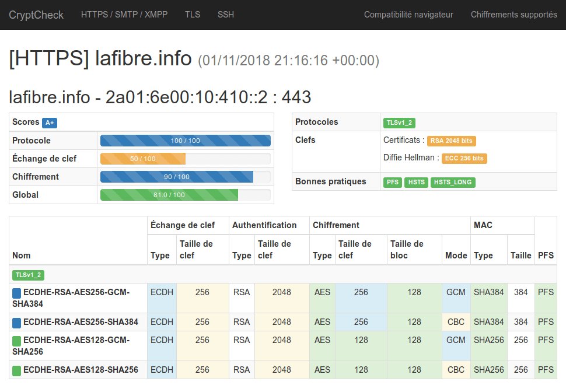Click the Certificats label
This screenshot has height=392, width=566.
tap(404, 140)
